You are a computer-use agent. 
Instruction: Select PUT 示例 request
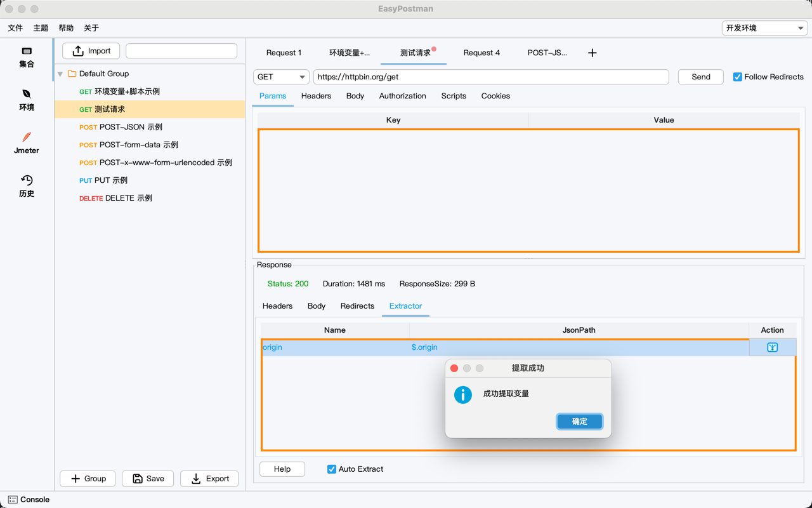[149, 180]
